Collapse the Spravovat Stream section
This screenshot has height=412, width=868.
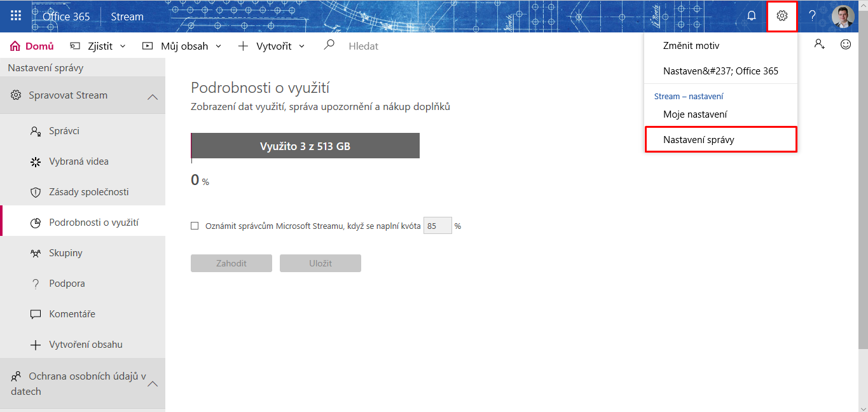153,97
